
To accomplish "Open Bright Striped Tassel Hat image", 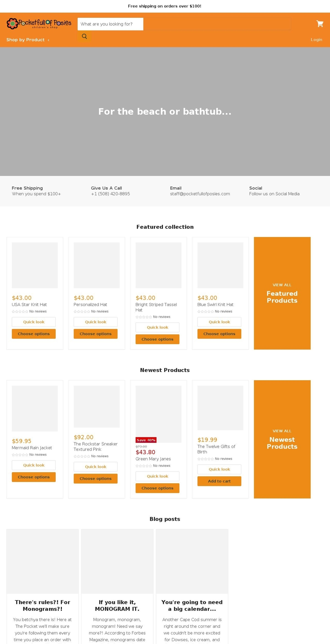I will pyautogui.click(x=158, y=265).
